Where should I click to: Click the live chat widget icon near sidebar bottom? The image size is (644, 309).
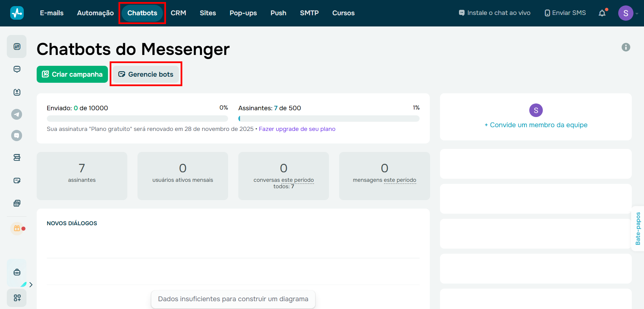point(17,272)
